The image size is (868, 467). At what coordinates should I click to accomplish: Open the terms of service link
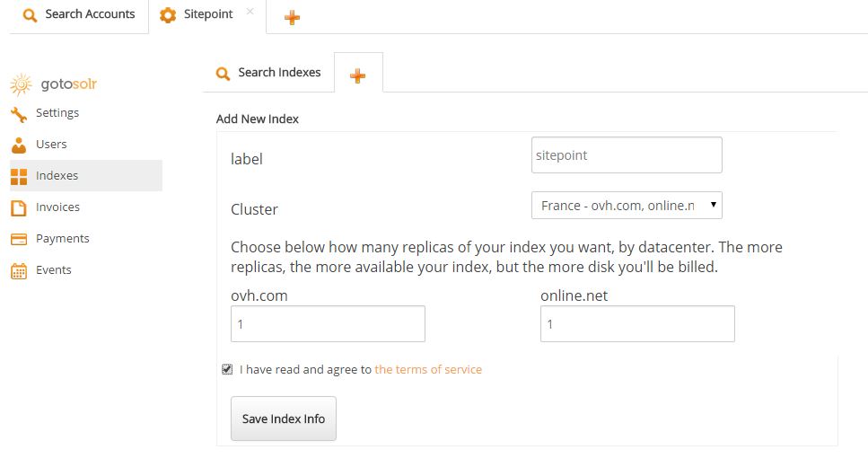tap(428, 369)
